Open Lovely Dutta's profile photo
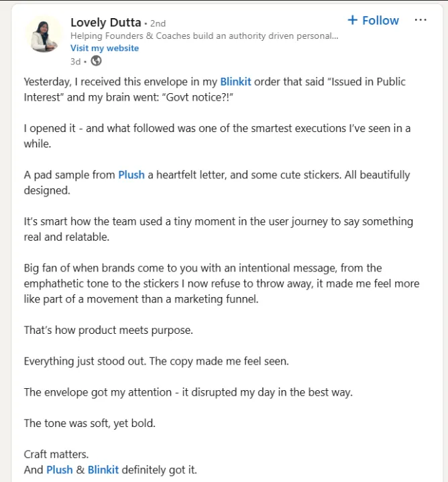 point(44,34)
